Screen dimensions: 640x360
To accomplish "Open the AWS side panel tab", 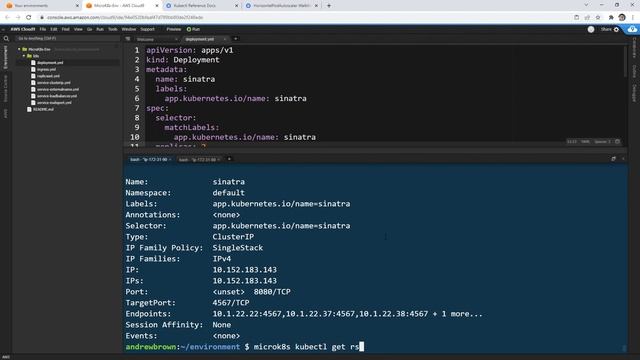I will (x=5, y=113).
